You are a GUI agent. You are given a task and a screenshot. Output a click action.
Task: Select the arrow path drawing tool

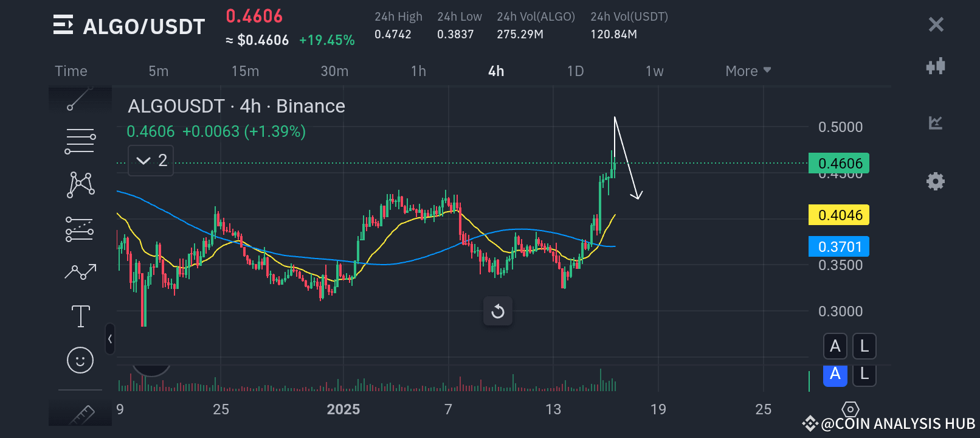(80, 271)
